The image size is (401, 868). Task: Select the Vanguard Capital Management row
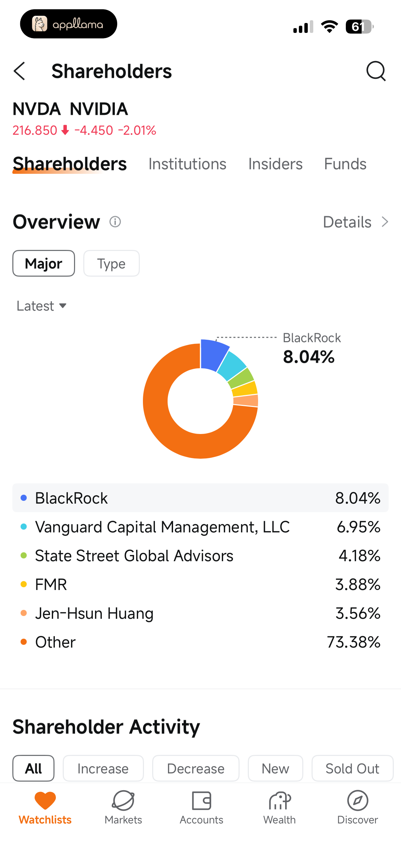200,527
